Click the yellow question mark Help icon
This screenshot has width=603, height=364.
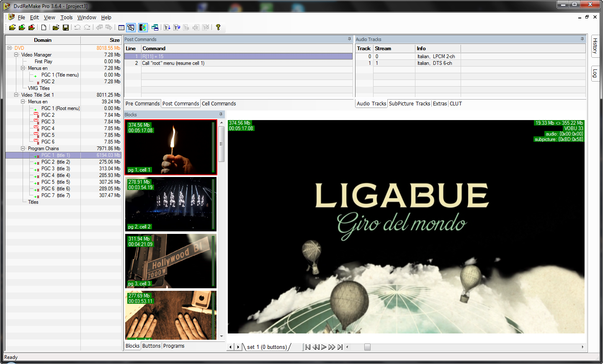tap(218, 28)
